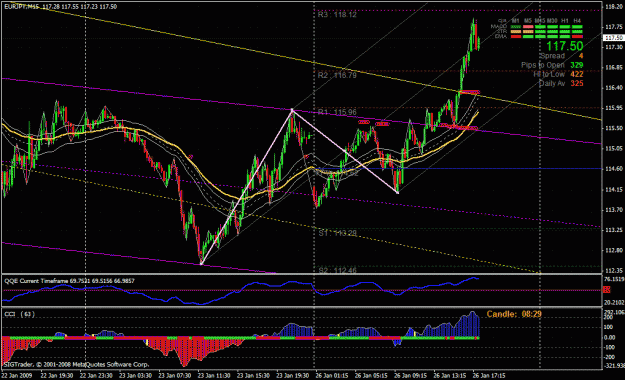This screenshot has width=625, height=380.
Task: Click the S1 : 113.28 pivot label
Action: (337, 233)
